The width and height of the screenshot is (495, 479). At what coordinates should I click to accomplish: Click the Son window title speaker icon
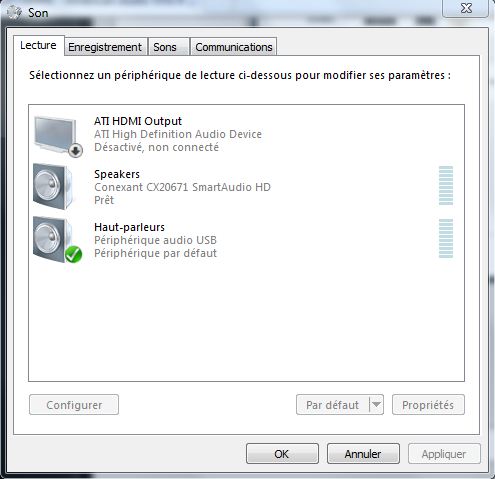[x=14, y=13]
